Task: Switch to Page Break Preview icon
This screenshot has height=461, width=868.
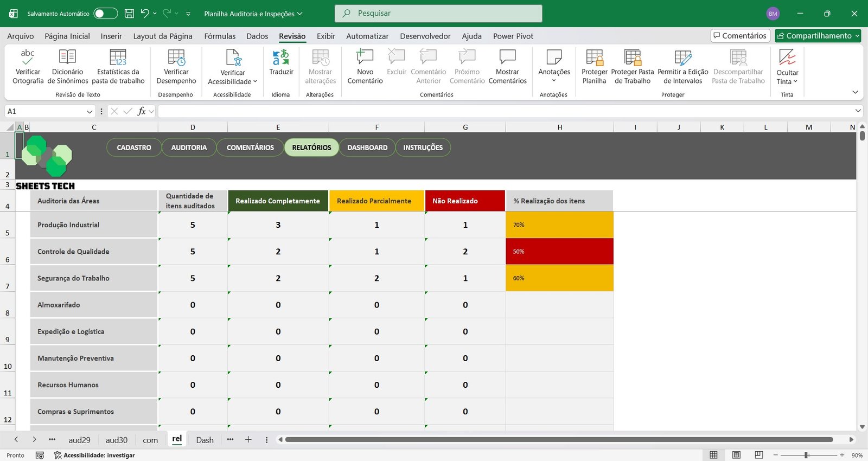Action: [759, 455]
